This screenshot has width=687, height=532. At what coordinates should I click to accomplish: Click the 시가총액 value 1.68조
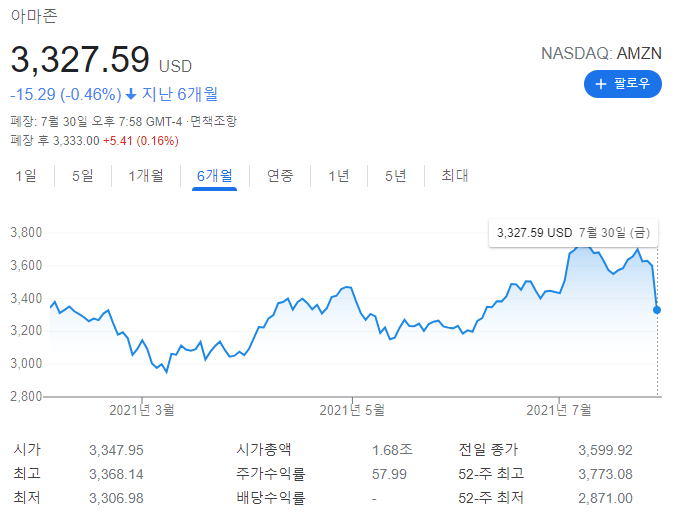pos(392,450)
